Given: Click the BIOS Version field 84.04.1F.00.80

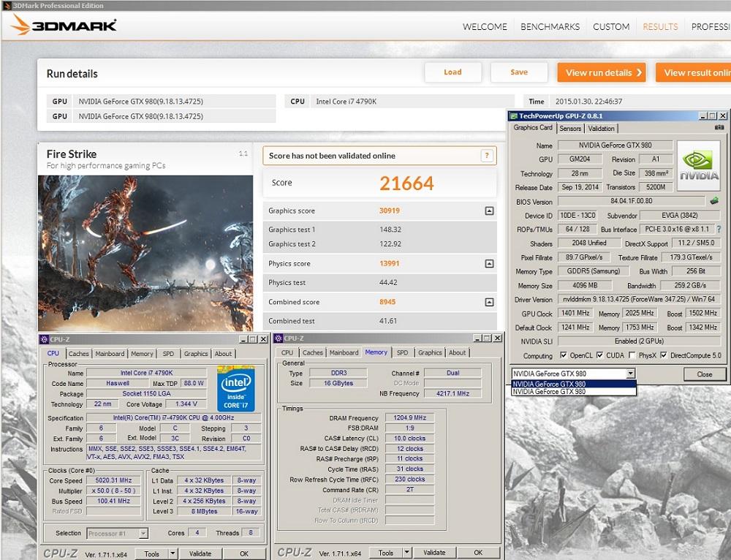Looking at the screenshot, I should [632, 201].
